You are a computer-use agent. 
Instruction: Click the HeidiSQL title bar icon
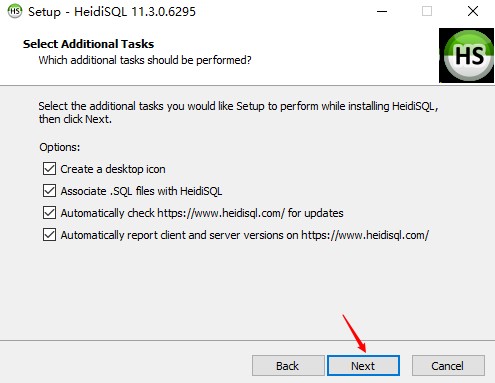coord(15,11)
